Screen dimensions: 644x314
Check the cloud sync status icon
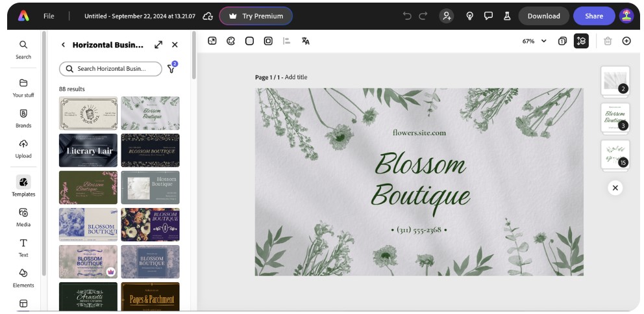click(x=208, y=16)
